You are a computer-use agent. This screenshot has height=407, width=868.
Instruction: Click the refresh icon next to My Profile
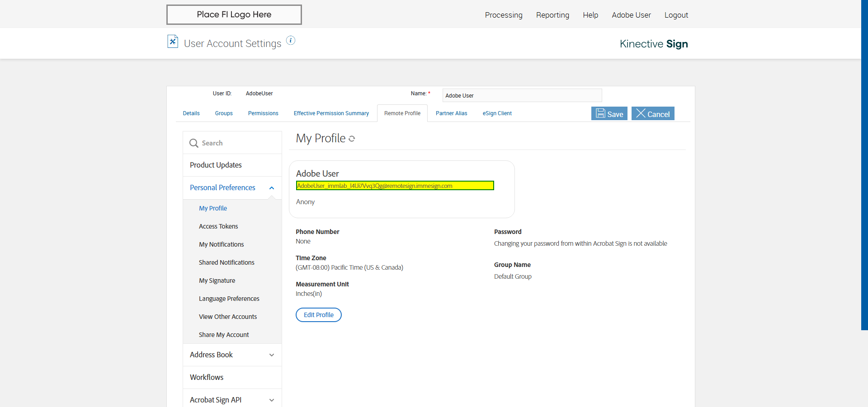[x=352, y=139]
